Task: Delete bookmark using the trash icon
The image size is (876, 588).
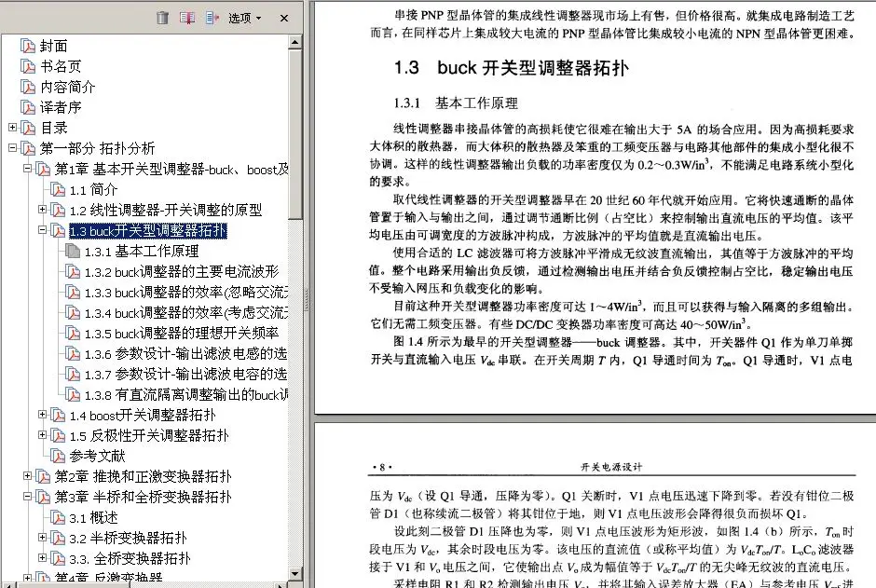Action: (x=162, y=18)
